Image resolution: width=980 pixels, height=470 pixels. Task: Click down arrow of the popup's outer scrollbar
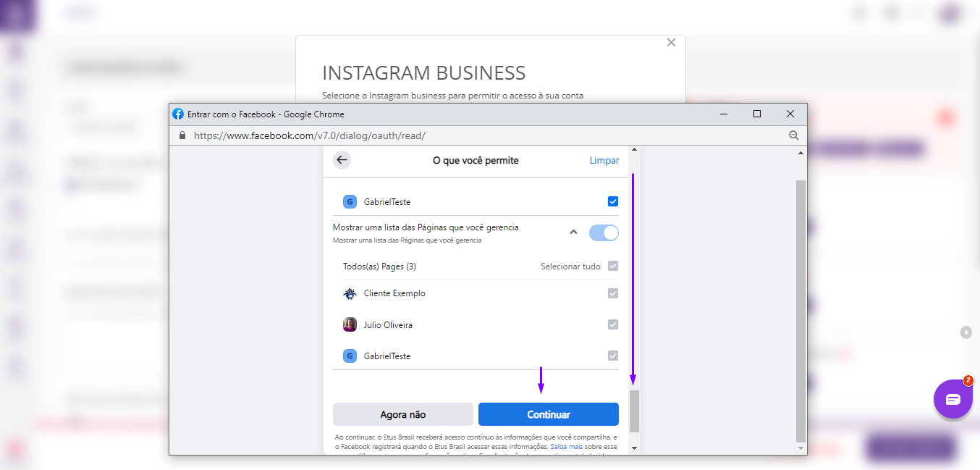pyautogui.click(x=801, y=448)
